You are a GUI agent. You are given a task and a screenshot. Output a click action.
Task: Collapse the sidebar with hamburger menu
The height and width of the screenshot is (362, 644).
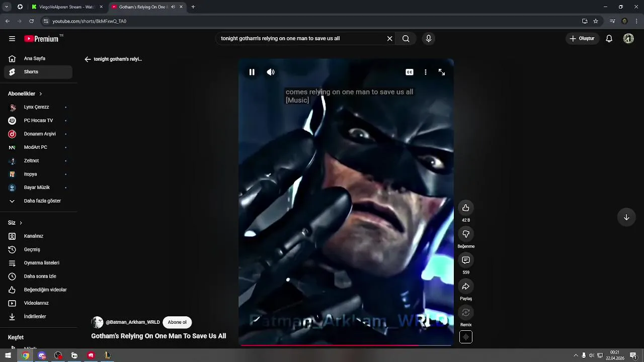[x=12, y=39]
